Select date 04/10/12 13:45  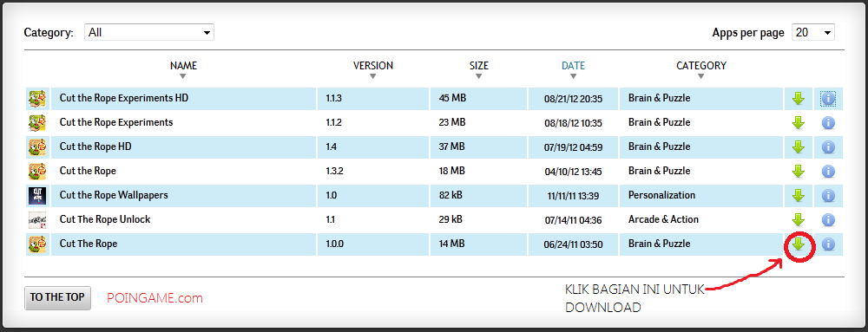573,172
